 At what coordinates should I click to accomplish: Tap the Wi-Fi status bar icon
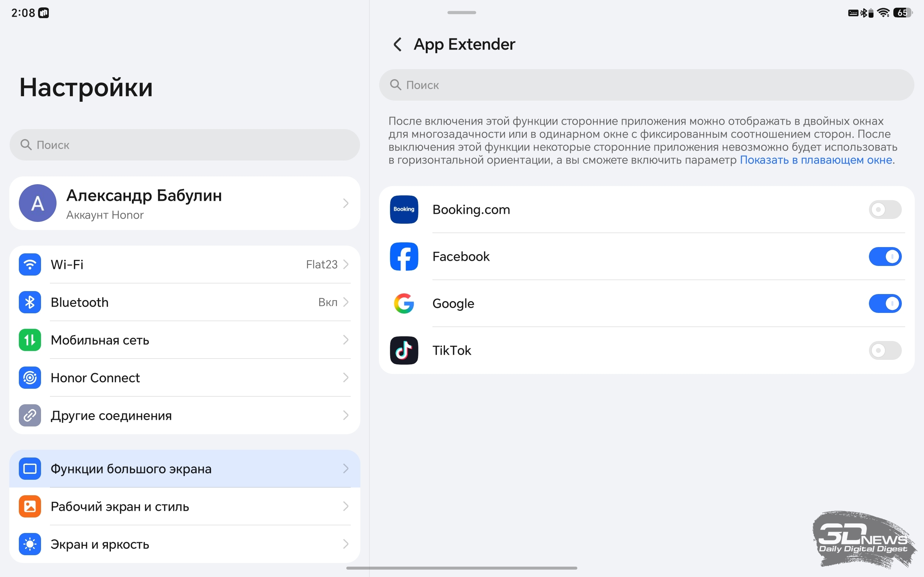(x=883, y=13)
